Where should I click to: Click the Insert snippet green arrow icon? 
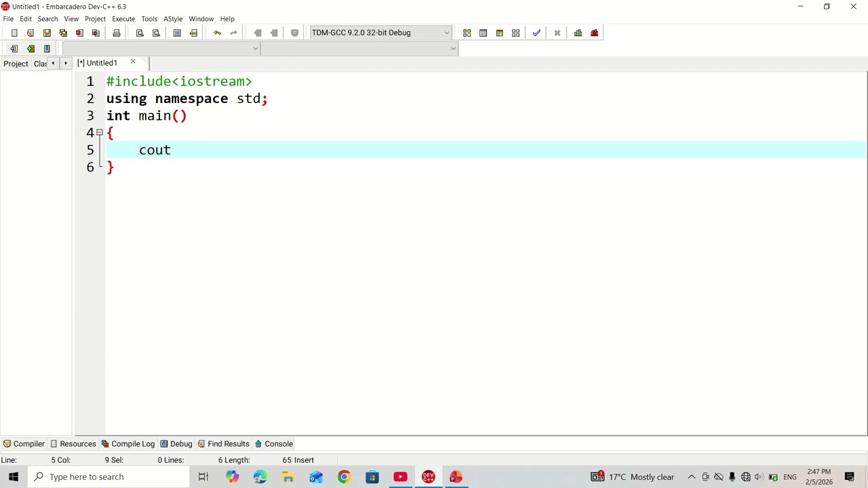(31, 49)
